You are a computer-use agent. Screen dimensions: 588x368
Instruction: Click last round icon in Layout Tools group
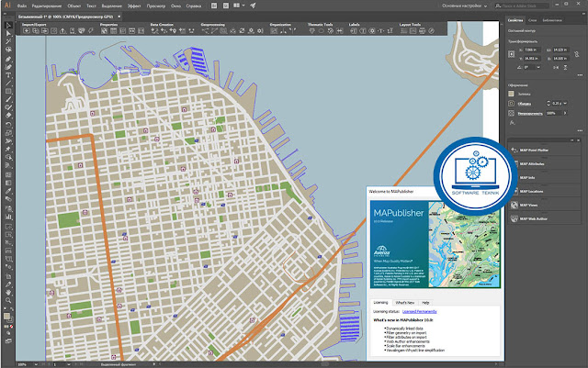click(x=431, y=31)
